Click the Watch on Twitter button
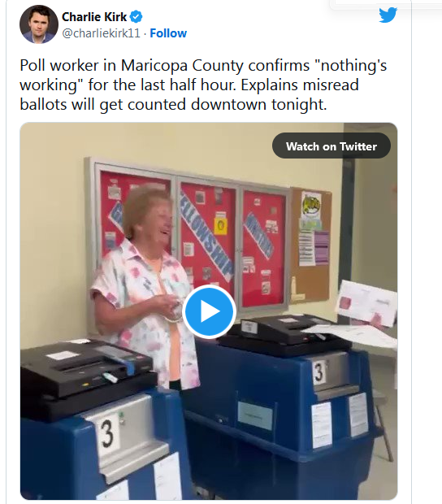Viewport: 442px width, 504px height. click(331, 146)
